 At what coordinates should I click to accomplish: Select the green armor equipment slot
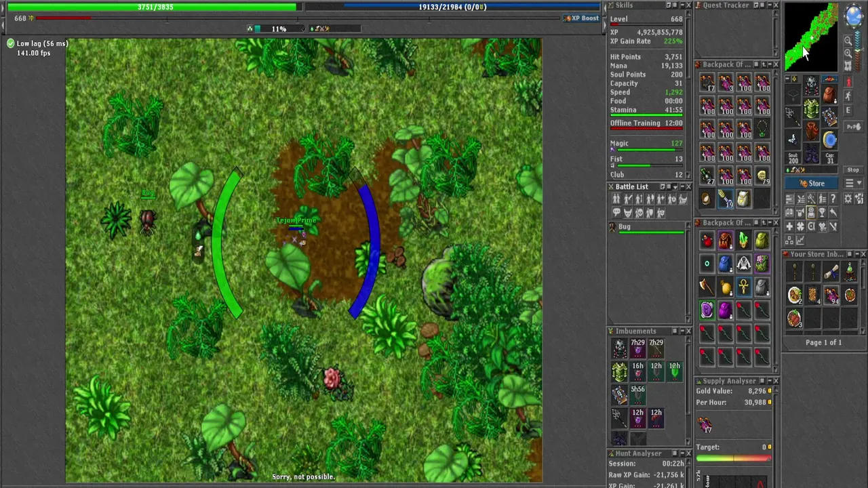tap(811, 108)
